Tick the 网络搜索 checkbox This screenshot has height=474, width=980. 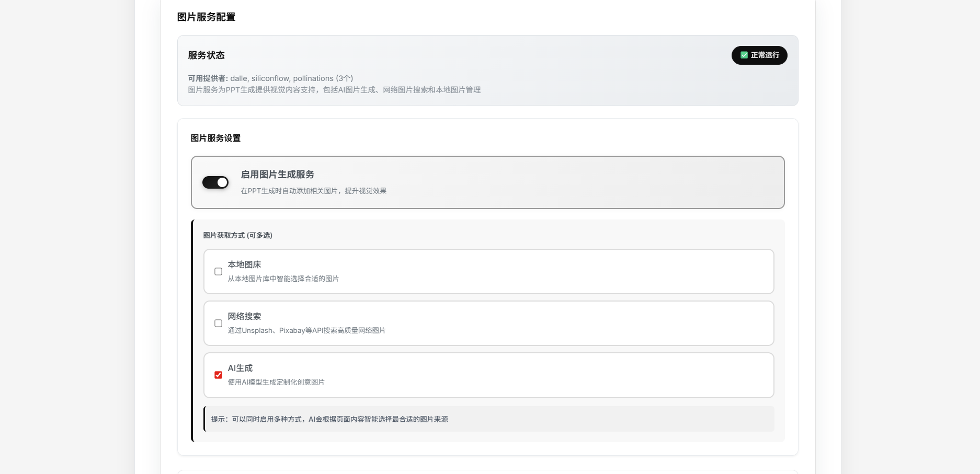click(x=218, y=323)
